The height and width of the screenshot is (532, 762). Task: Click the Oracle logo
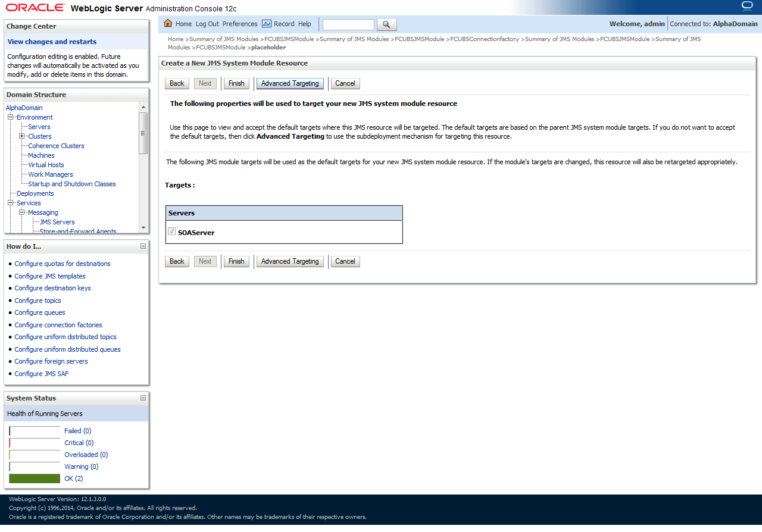pos(36,8)
